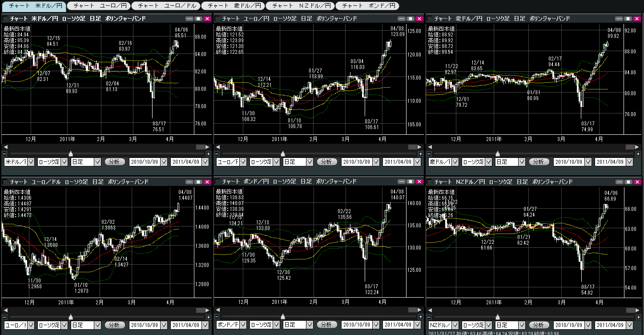644x335 pixels.
Task: Click the zoom slider handle under 米ドル/円 chart
Action: point(71,154)
